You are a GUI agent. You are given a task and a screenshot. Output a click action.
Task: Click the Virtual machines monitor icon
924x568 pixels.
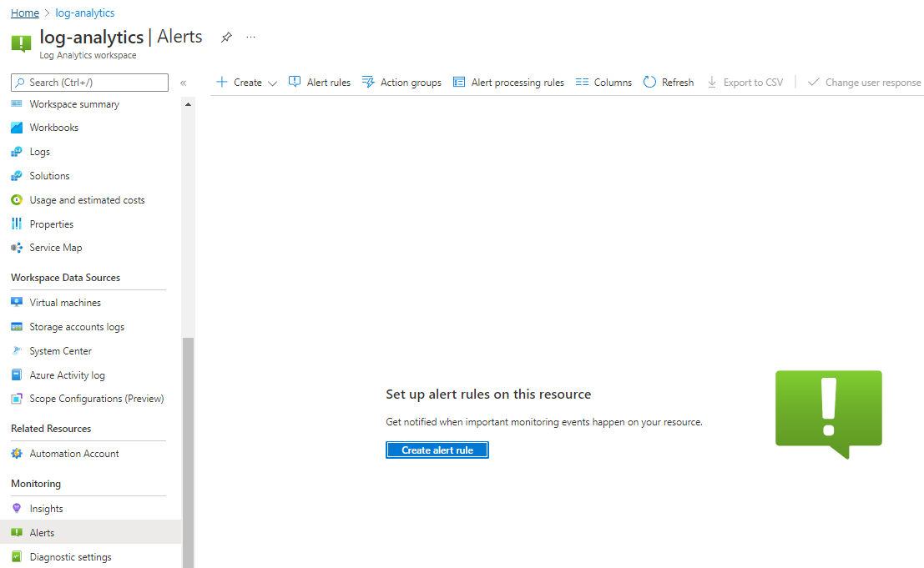pyautogui.click(x=17, y=303)
